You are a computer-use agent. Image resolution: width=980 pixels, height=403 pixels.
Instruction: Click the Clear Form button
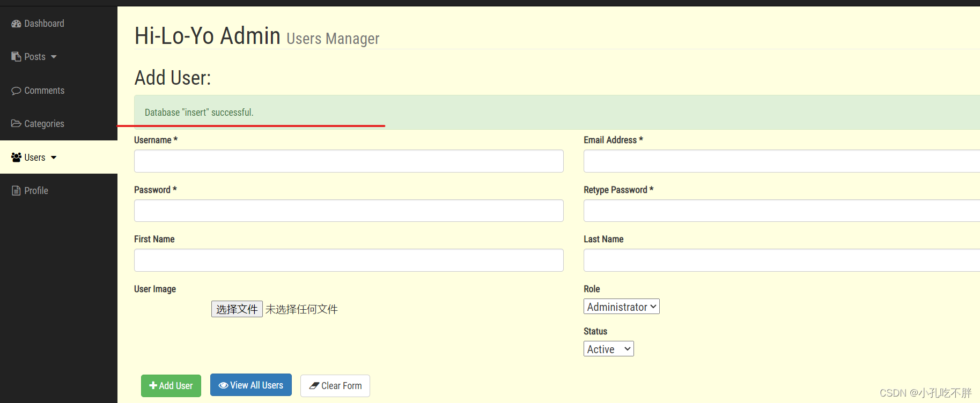(335, 386)
